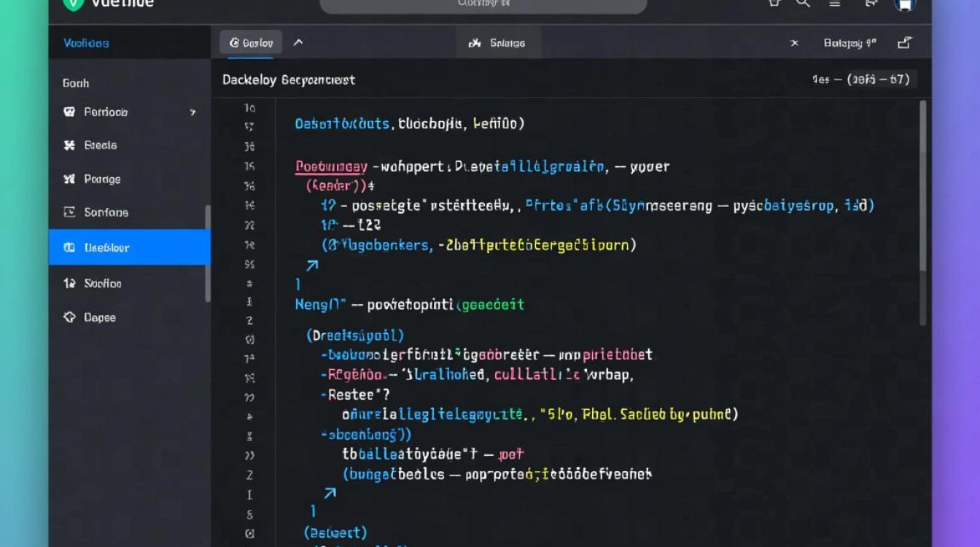The width and height of the screenshot is (980, 547).
Task: Click the "Dackeloy Secyoancrast" heading
Action: (x=289, y=79)
